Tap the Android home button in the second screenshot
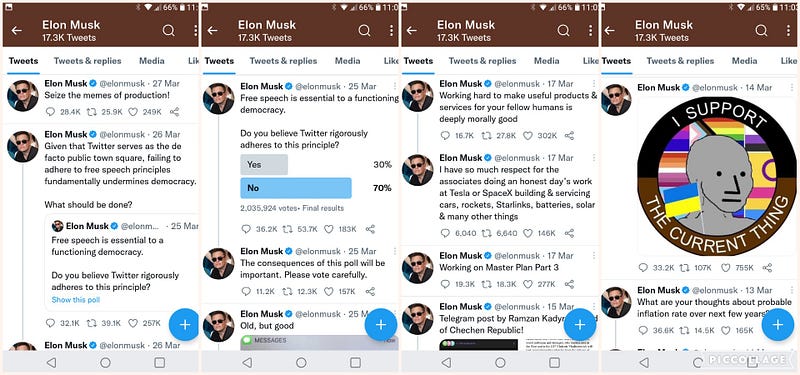Image resolution: width=800 pixels, height=375 pixels. click(x=301, y=363)
